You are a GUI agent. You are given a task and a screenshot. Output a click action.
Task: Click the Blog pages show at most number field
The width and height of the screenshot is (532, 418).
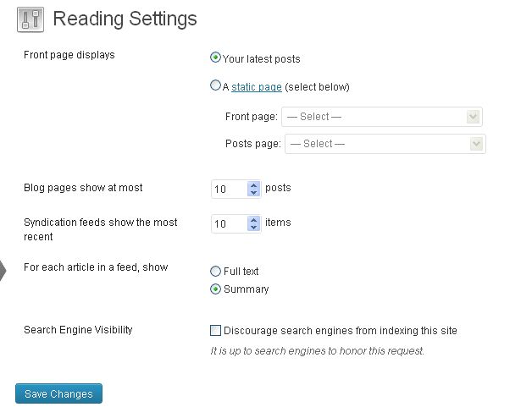[229, 190]
